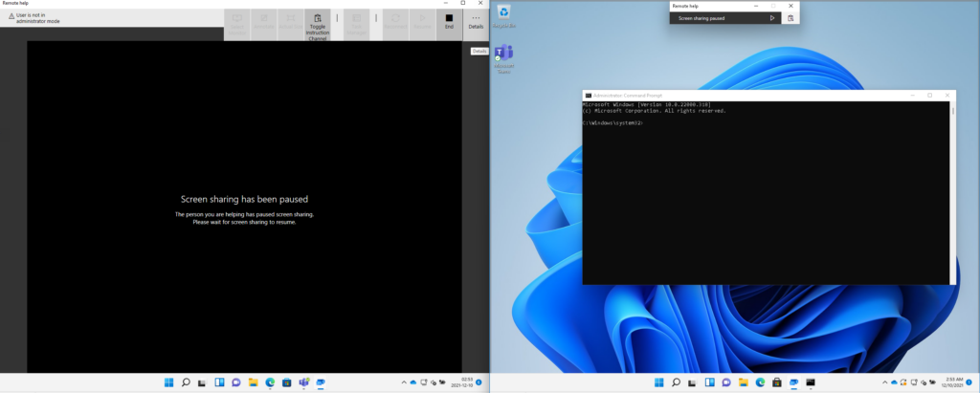
Task: Open Widgets on the left taskbar
Action: 219,382
